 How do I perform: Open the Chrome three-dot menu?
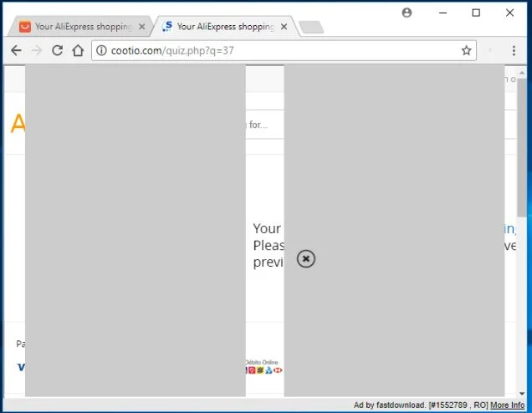tap(514, 50)
